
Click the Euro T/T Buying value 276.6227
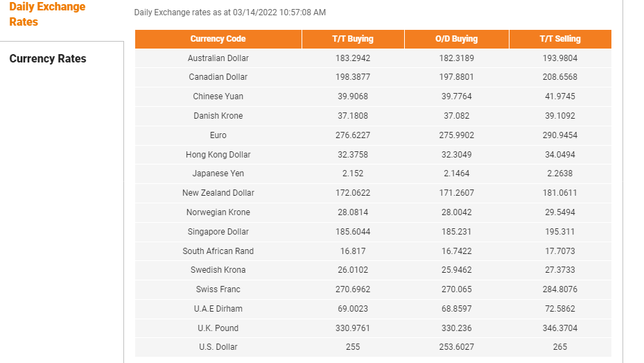click(x=353, y=135)
